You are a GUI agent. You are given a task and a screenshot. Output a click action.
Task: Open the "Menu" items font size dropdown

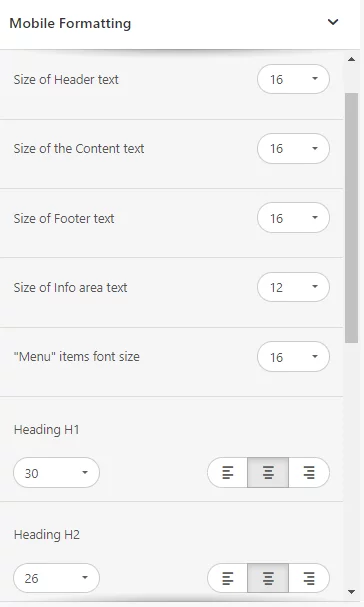[x=293, y=357]
